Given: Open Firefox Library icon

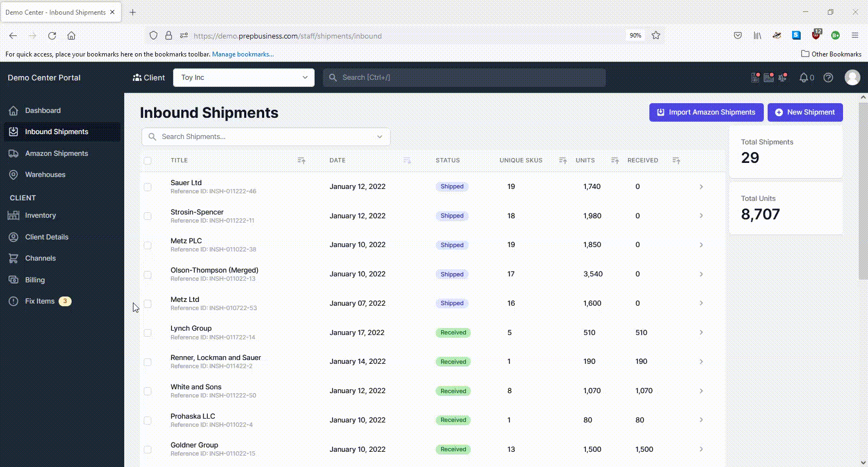Looking at the screenshot, I should pos(757,35).
